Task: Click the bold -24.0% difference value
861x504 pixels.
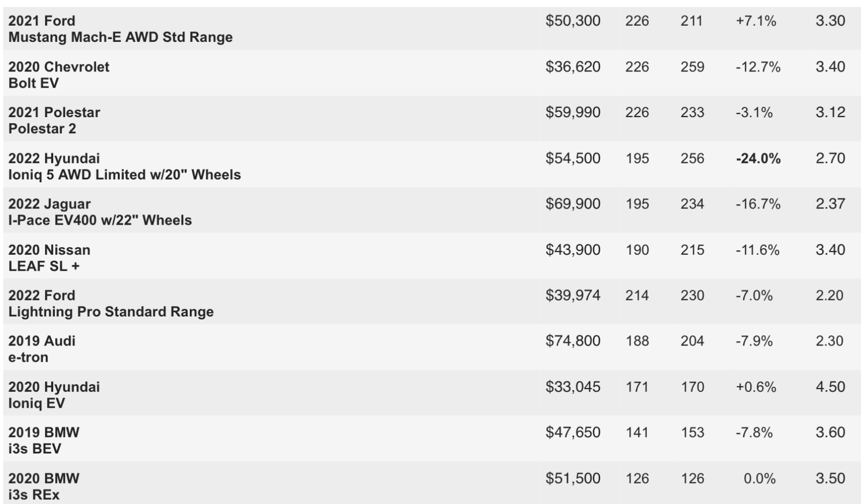Action: 758,159
